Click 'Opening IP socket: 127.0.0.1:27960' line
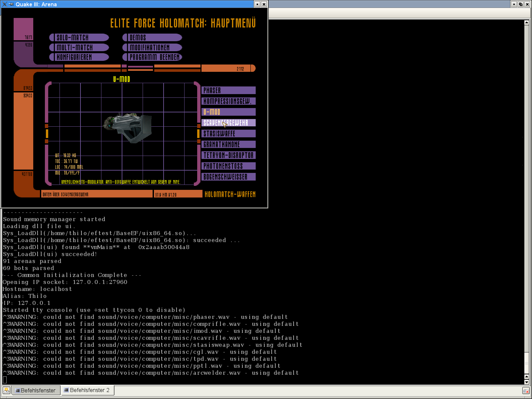532x399 pixels. pos(65,282)
